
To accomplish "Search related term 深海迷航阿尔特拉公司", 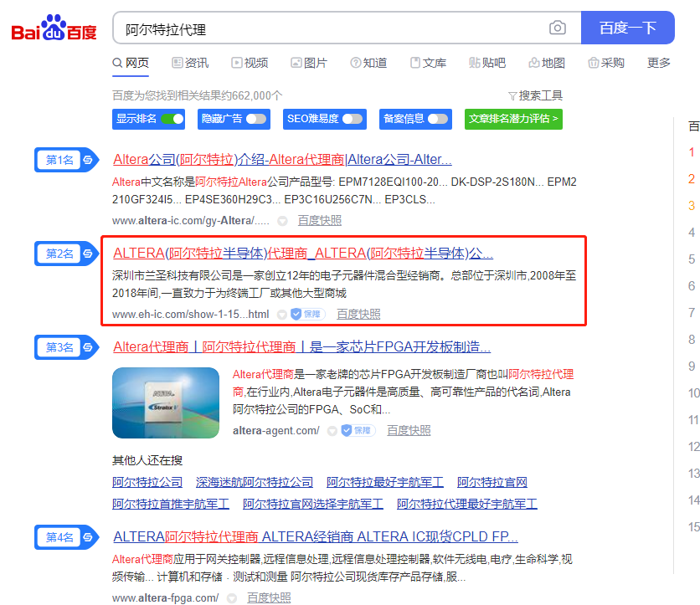I will click(x=255, y=482).
